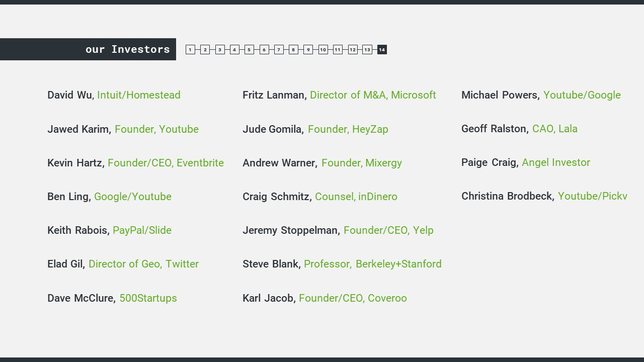
Task: Go back to slide 13
Action: 367,50
